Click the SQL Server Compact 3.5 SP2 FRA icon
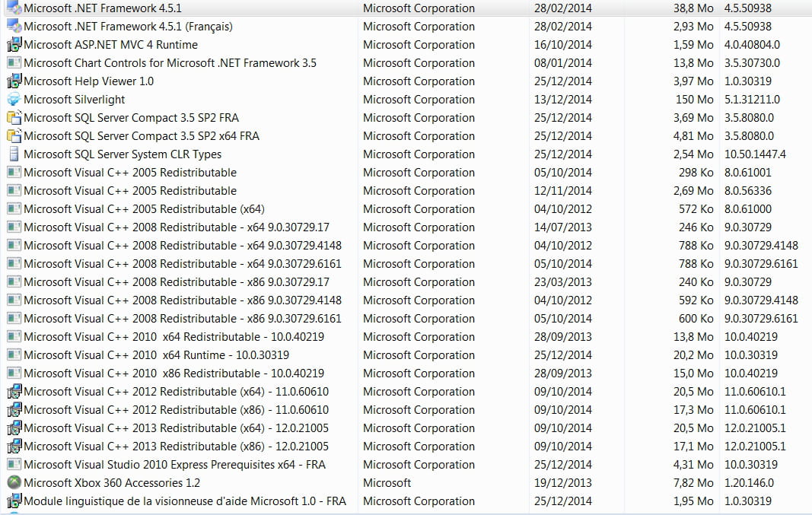This screenshot has height=515, width=812. coord(14,117)
